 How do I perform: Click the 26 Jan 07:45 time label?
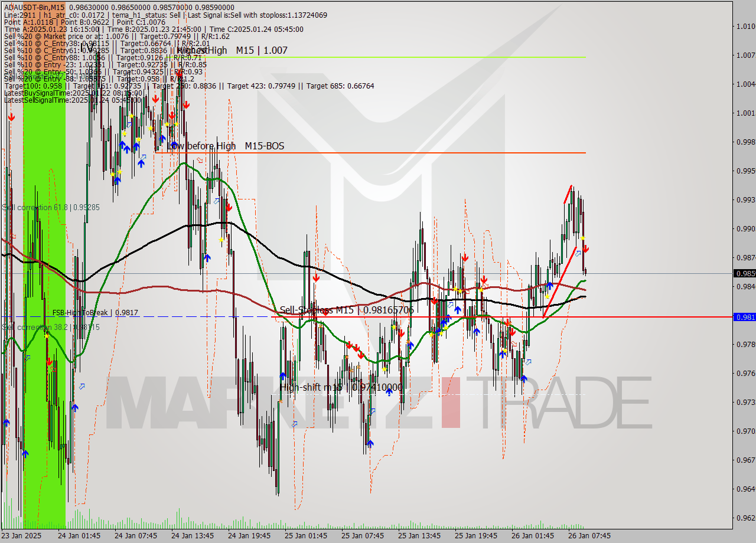point(589,536)
